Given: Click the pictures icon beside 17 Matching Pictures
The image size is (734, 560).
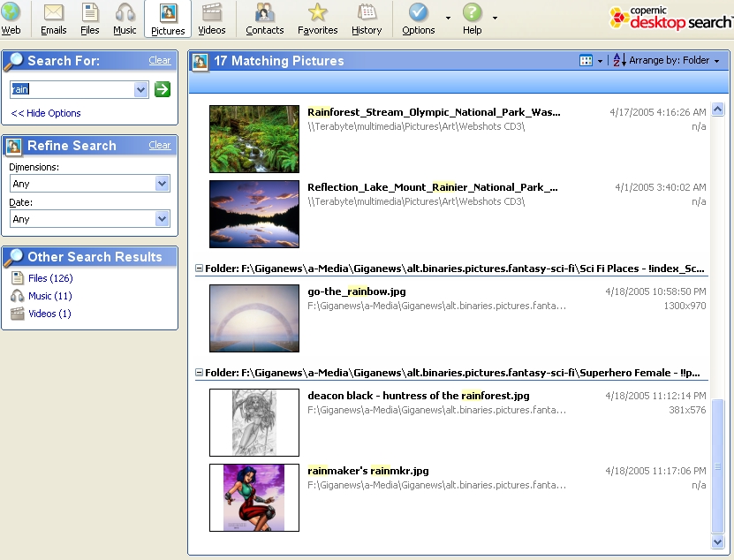Looking at the screenshot, I should point(201,61).
